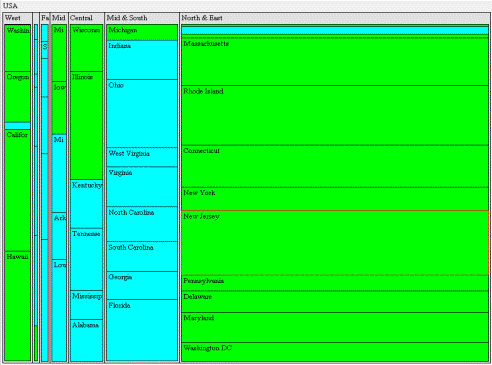Click the North Carolina cell
Viewport: 492px width, 365px height.
click(142, 224)
